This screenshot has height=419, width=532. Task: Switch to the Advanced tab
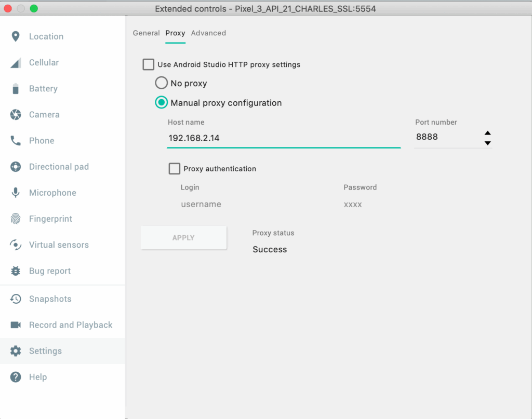(208, 33)
